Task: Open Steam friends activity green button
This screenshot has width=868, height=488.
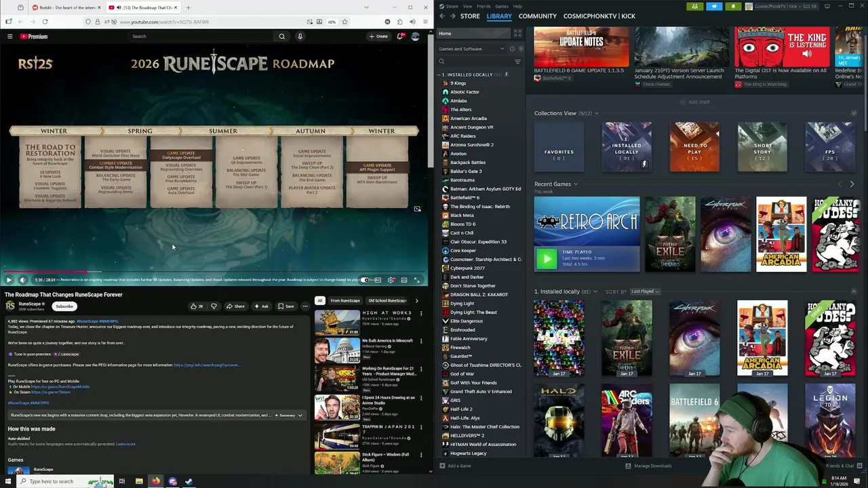Action: point(694,6)
